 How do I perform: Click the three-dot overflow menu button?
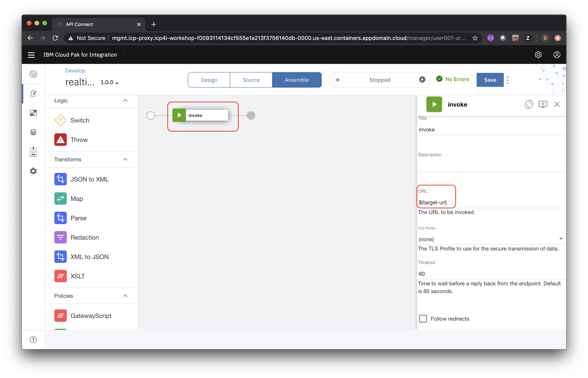point(507,80)
